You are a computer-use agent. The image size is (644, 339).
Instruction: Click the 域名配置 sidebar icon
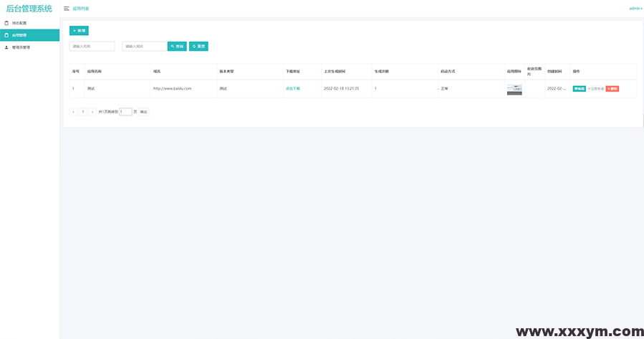[7, 23]
